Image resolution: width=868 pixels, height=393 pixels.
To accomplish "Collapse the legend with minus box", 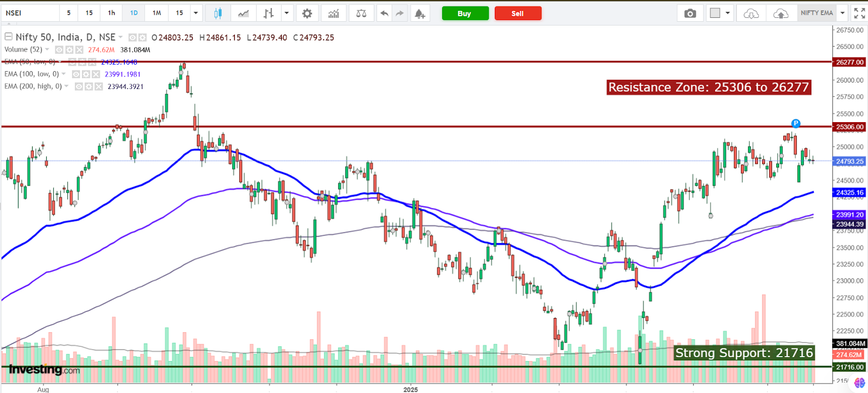I will tap(8, 37).
